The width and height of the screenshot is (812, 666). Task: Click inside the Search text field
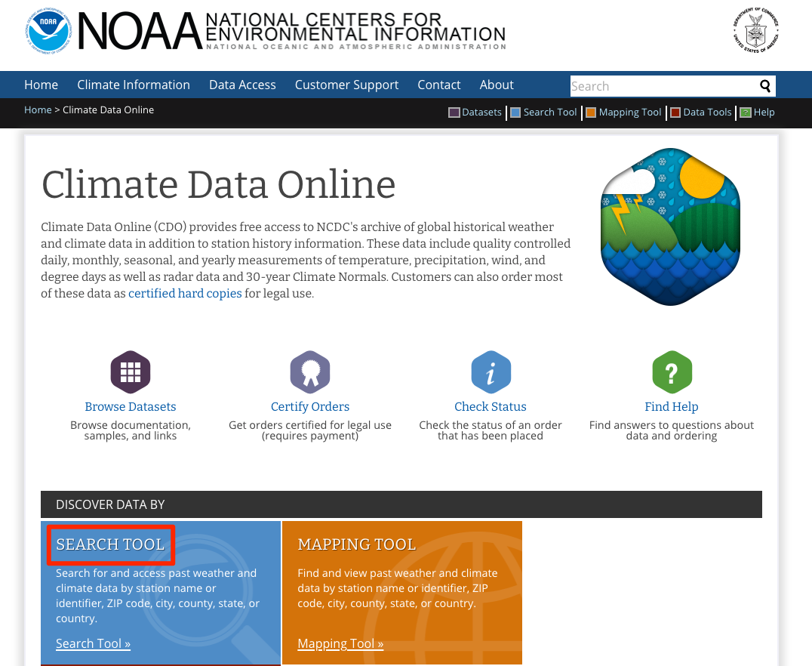coord(663,86)
